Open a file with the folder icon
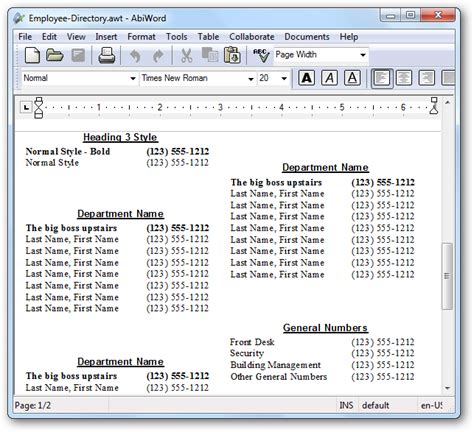Viewport: 474px width, 432px height. pyautogui.click(x=55, y=55)
